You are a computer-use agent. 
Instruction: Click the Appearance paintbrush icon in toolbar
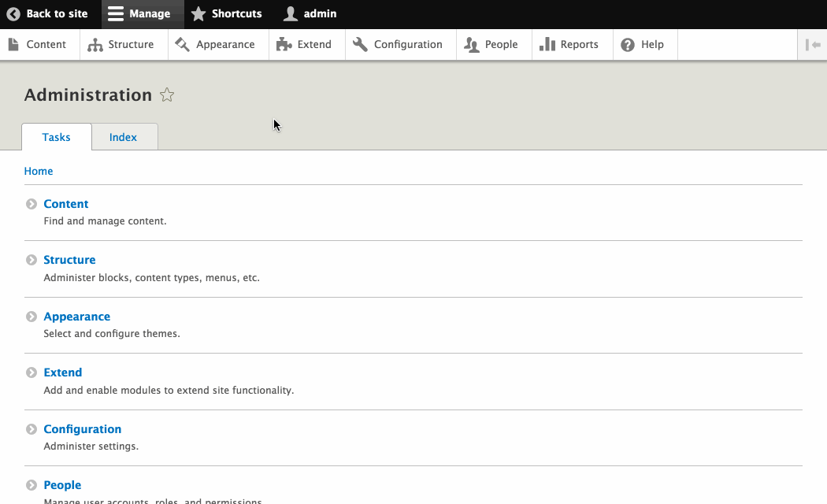[x=183, y=44]
